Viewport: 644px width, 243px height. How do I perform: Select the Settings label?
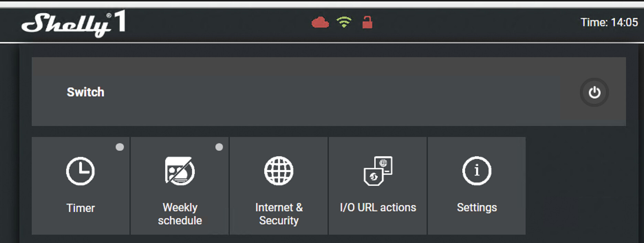click(x=477, y=208)
